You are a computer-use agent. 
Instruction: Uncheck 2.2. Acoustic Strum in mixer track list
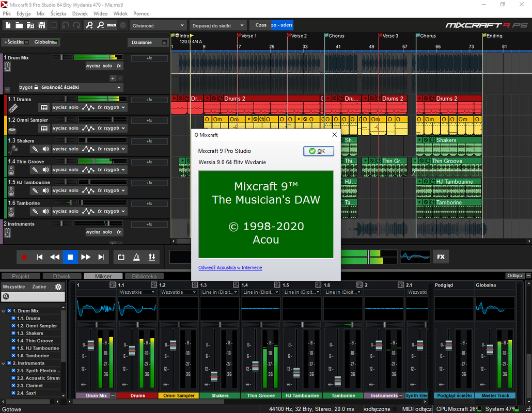13,378
